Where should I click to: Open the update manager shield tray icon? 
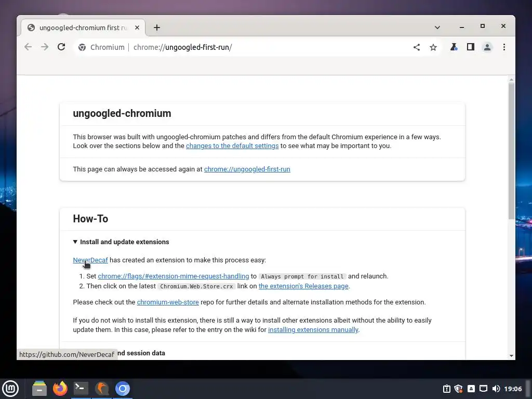(458, 389)
